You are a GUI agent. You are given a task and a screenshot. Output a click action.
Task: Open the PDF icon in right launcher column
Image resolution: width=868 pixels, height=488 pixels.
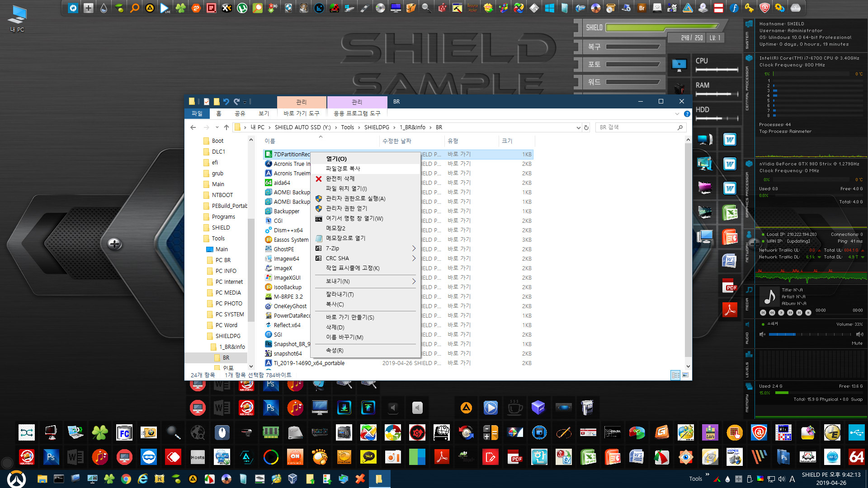pos(730,286)
